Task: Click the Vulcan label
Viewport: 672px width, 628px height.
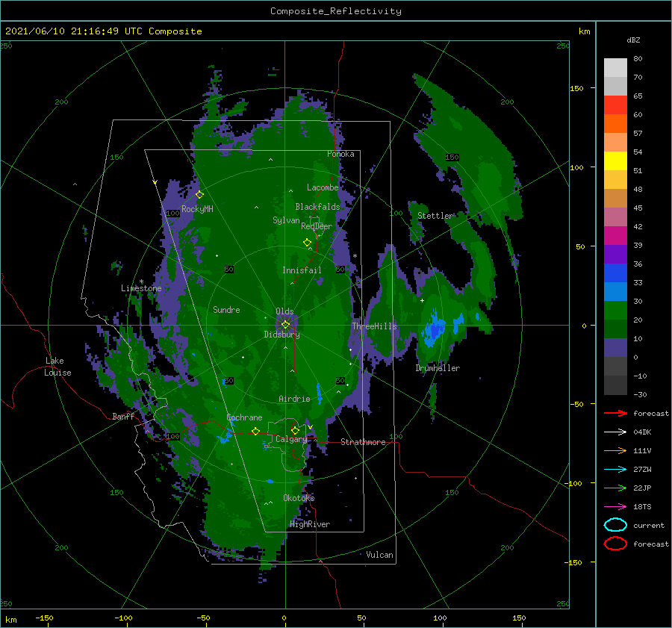Action: coord(380,555)
